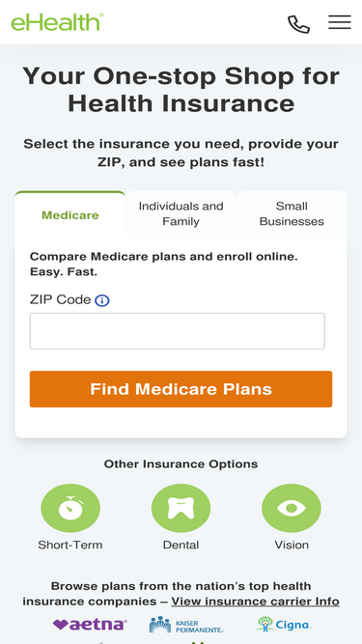Open the hamburger menu
The width and height of the screenshot is (362, 644).
340,22
